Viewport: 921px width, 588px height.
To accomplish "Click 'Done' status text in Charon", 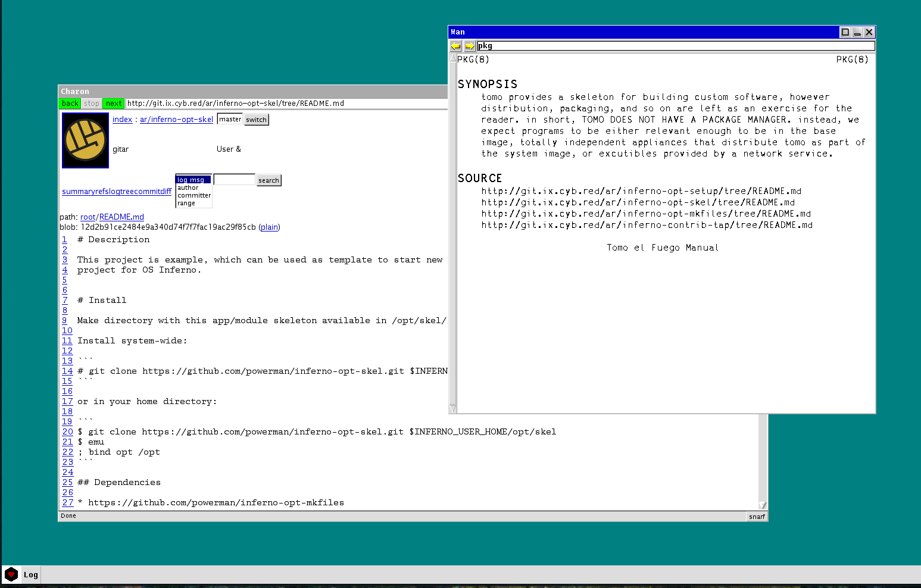I will (x=68, y=516).
